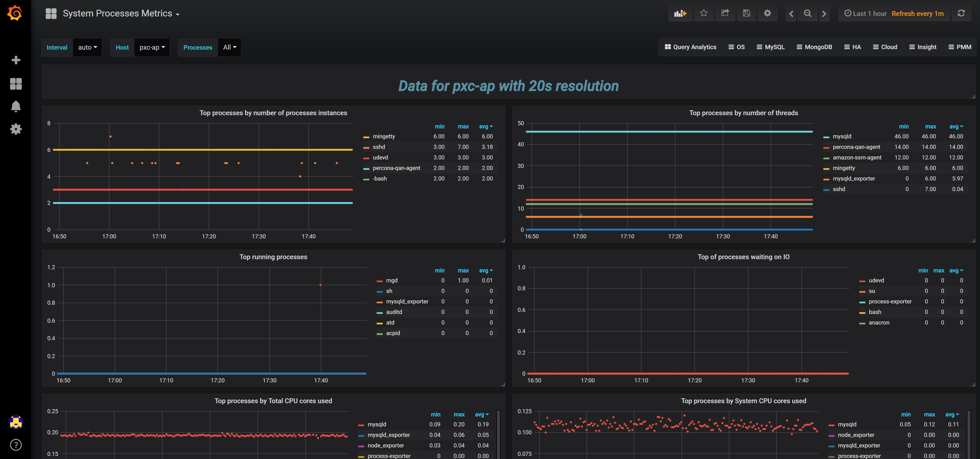Expand the Processes All dropdown

[230, 48]
